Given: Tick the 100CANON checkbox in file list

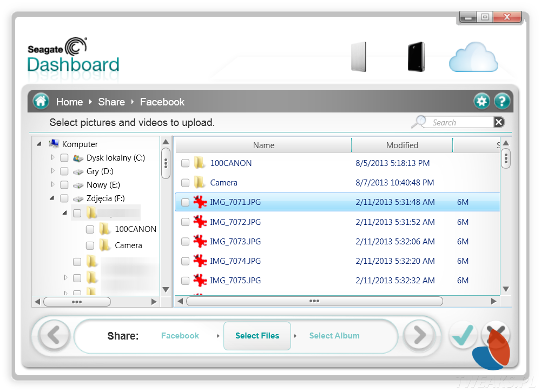Looking at the screenshot, I should 185,163.
